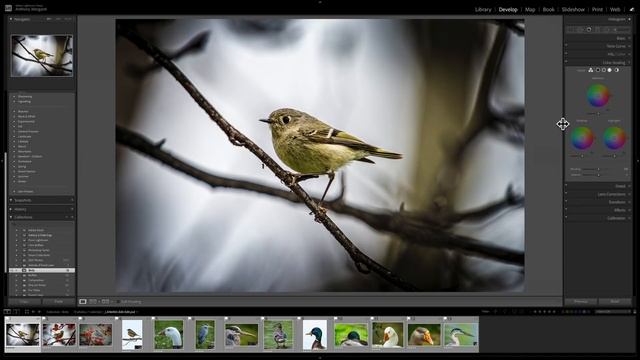The width and height of the screenshot is (640, 360).
Task: Open Before/After view icon in toolbar
Action: (93, 302)
